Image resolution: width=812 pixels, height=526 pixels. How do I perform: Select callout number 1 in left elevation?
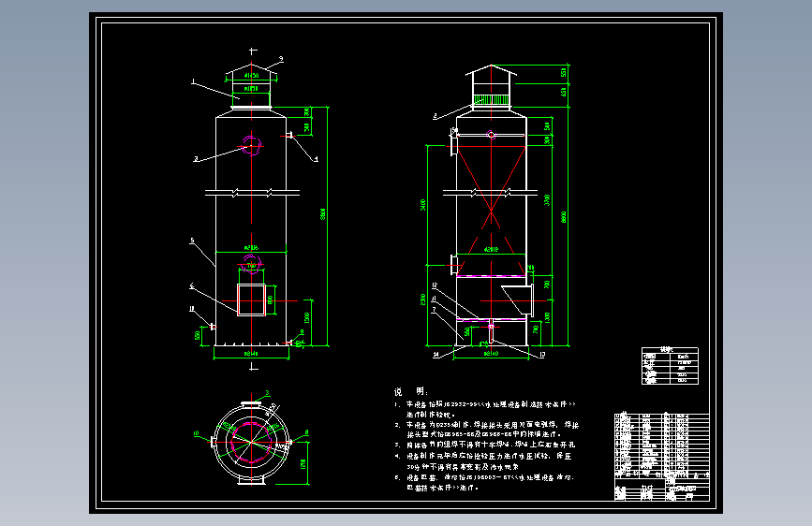(193, 81)
